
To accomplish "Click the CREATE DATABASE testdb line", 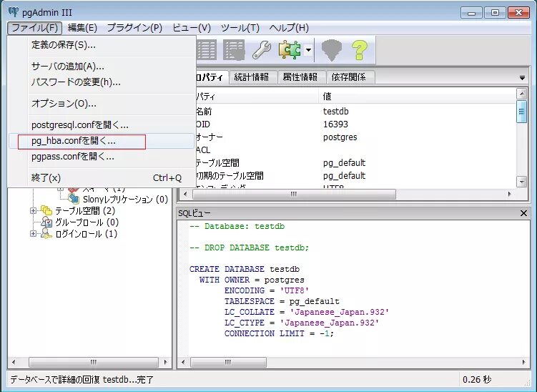I will coord(245,269).
